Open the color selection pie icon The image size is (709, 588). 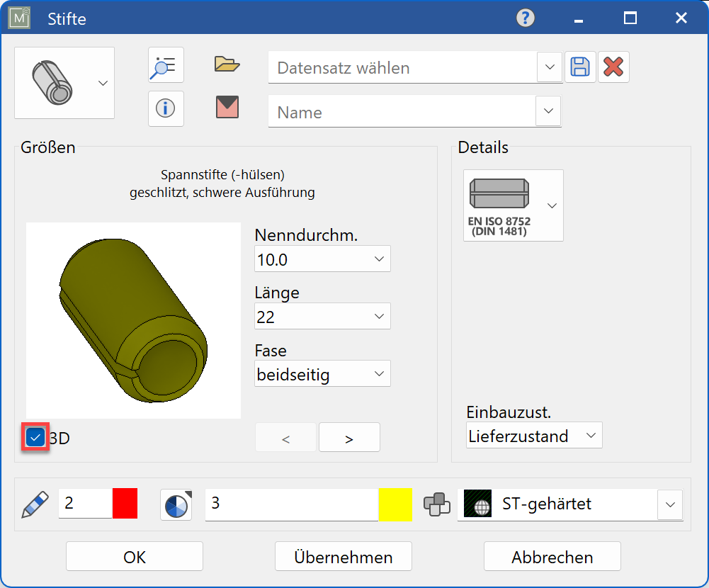[176, 504]
